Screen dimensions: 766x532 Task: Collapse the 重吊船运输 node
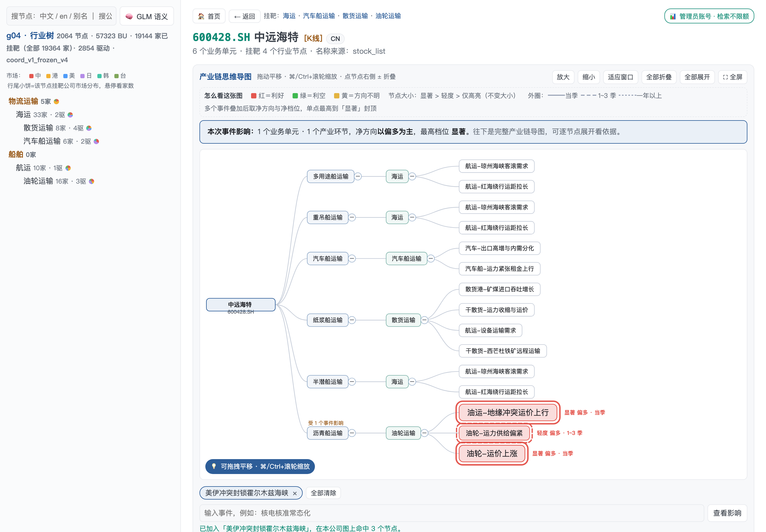352,217
